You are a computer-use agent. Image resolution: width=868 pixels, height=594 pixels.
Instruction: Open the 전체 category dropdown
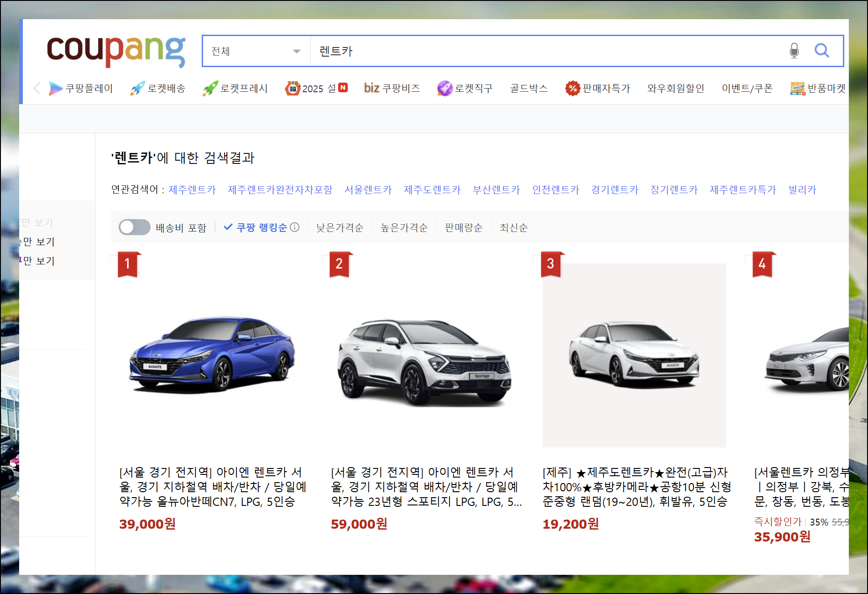[256, 51]
